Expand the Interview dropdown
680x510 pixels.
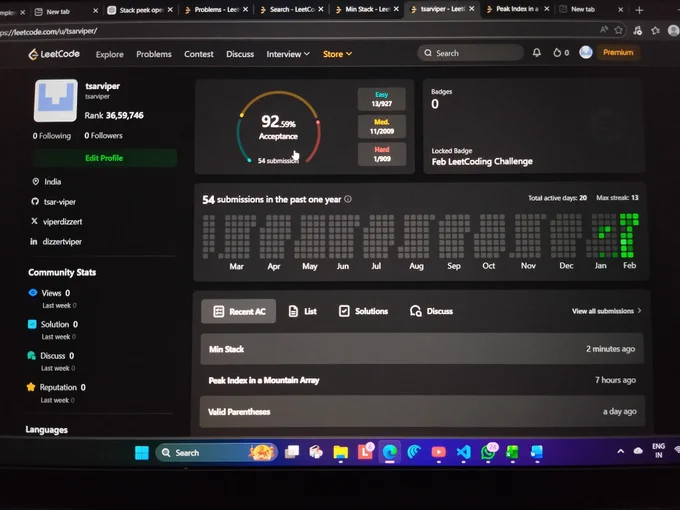288,54
